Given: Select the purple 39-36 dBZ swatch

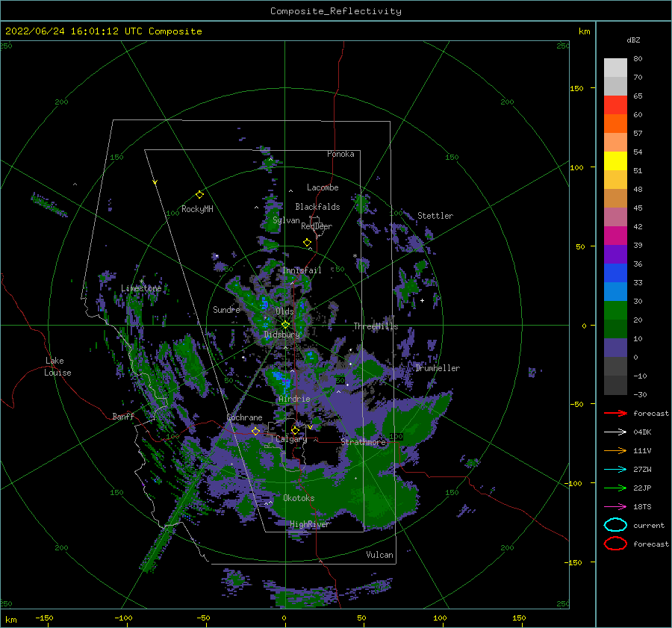Looking at the screenshot, I should (x=615, y=254).
